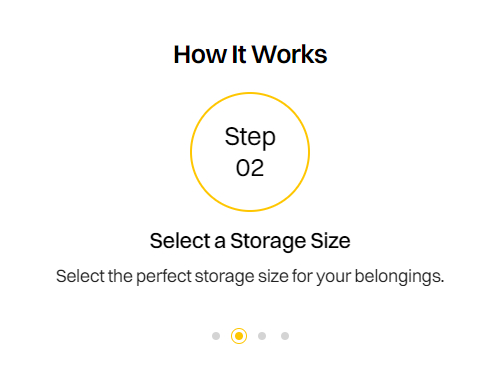This screenshot has height=369, width=500.
Task: Go to the first carousel dot
Action: (x=216, y=336)
